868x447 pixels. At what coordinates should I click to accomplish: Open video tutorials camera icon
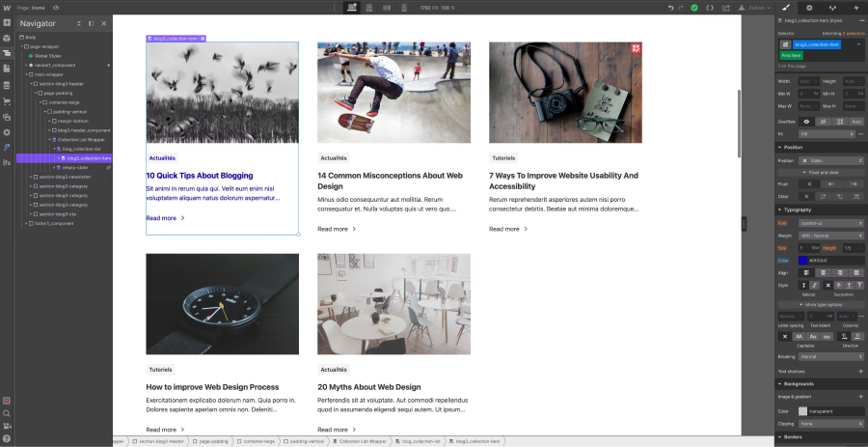(x=7, y=426)
